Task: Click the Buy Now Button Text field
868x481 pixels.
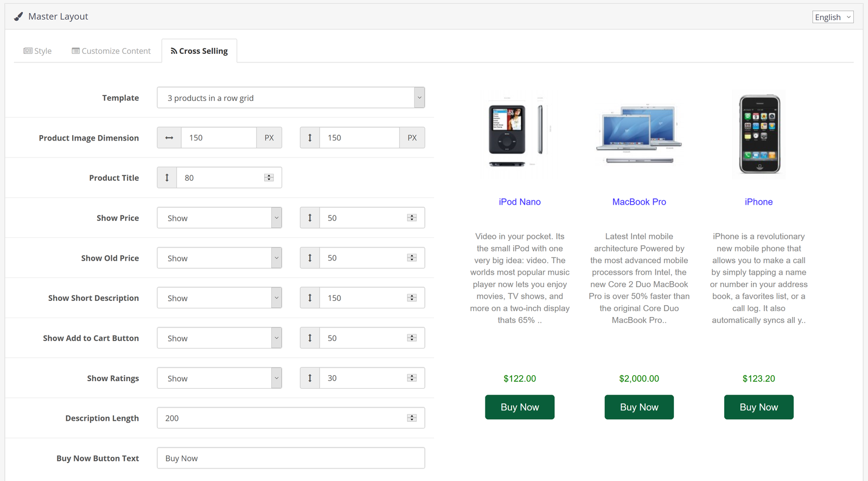Action: [x=291, y=458]
